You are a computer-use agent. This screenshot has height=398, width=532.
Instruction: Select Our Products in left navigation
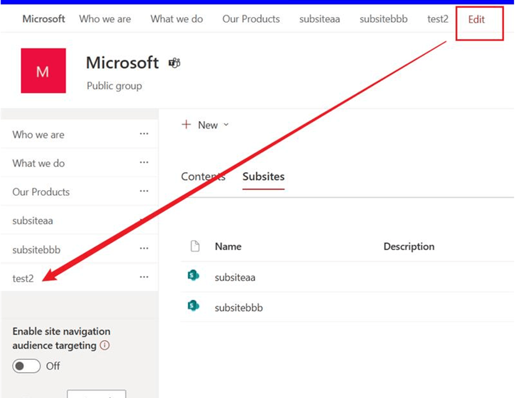click(x=41, y=192)
